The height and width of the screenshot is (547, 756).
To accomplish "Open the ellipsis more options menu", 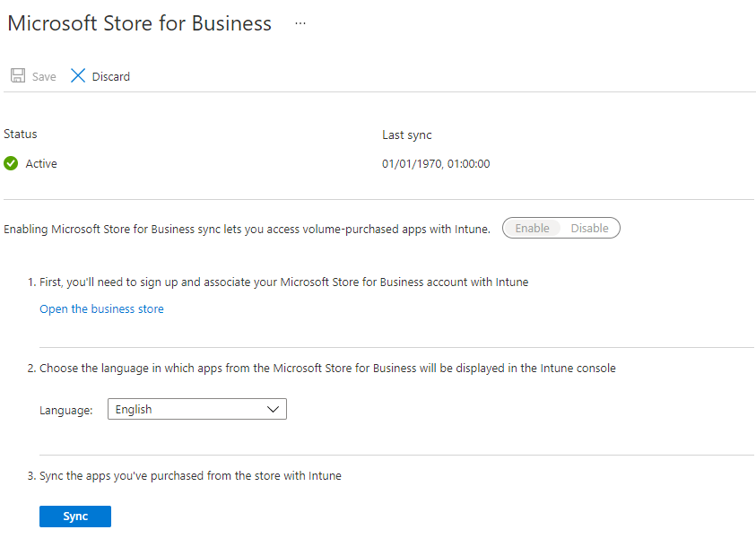I will (x=300, y=23).
